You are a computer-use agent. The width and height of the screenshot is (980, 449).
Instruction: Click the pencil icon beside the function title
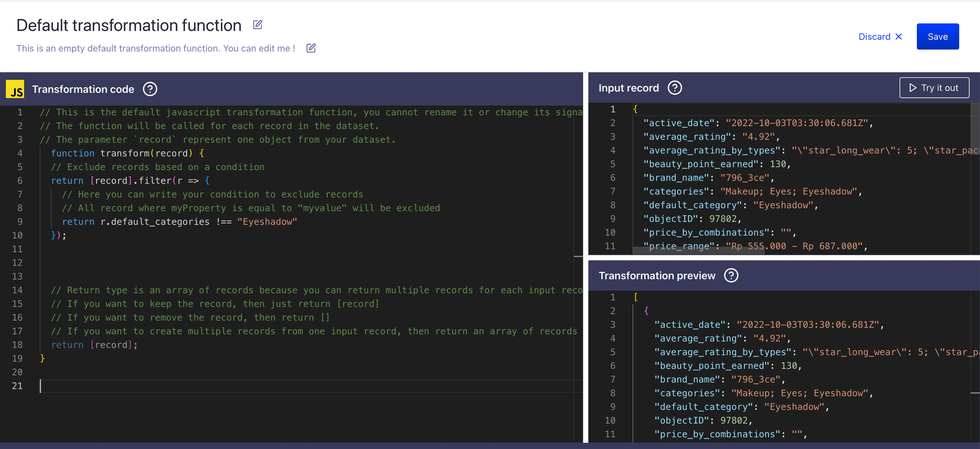[x=257, y=24]
